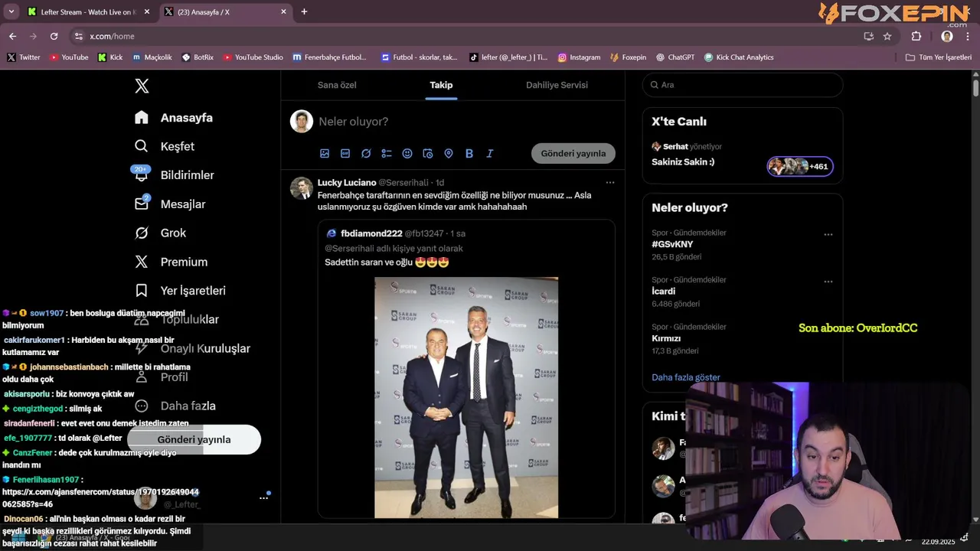Open Keşfet explore page
The height and width of the screenshot is (551, 980).
(x=165, y=146)
